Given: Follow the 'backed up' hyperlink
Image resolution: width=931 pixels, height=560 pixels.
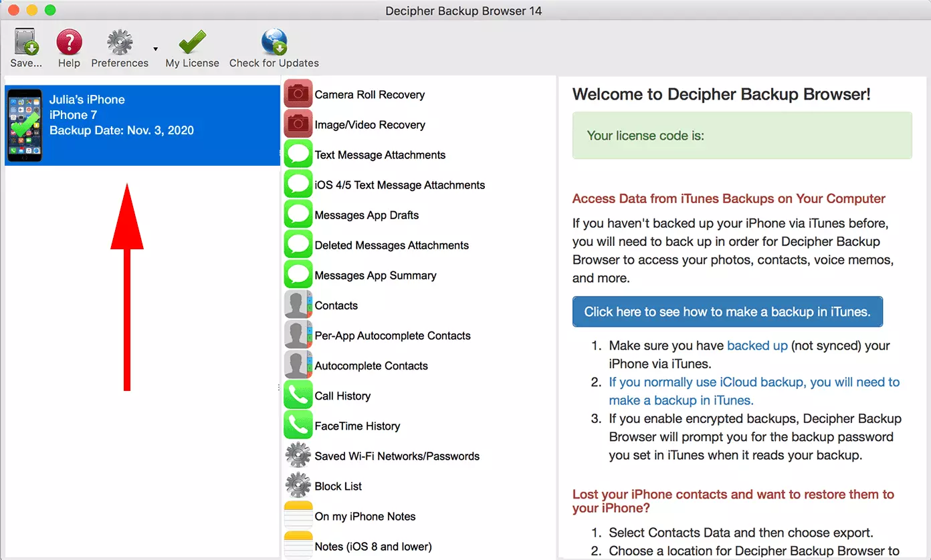Looking at the screenshot, I should (757, 345).
